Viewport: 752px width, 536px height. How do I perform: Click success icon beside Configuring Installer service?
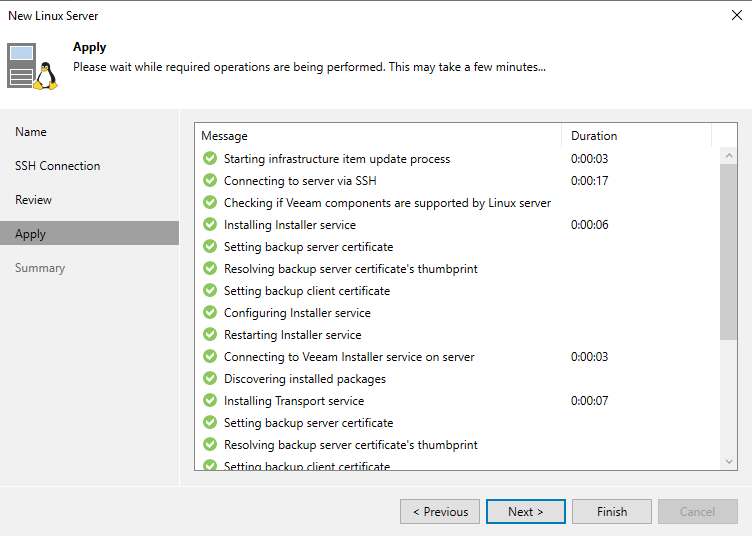click(x=210, y=313)
